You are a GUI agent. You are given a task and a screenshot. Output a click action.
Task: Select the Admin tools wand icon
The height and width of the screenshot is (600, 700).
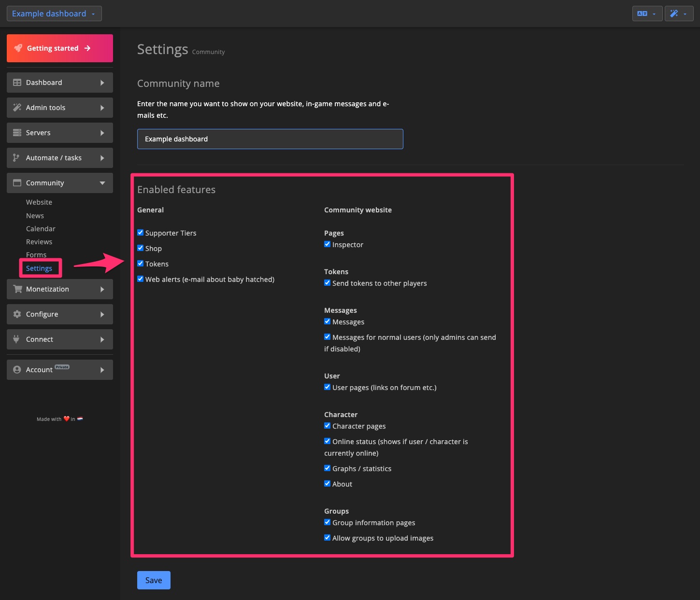point(16,107)
